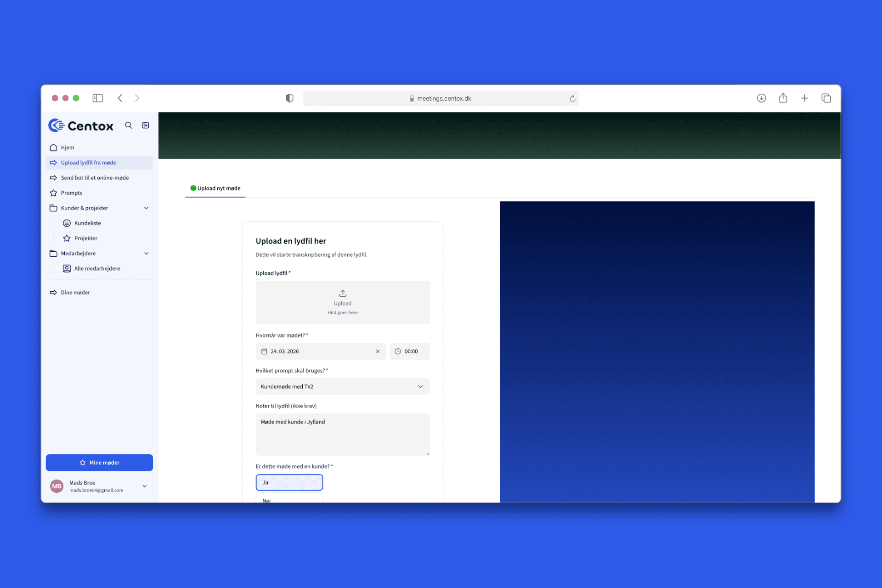Screen dimensions: 882x588
Task: Click the search icon beside Centox logo
Action: pyautogui.click(x=129, y=125)
